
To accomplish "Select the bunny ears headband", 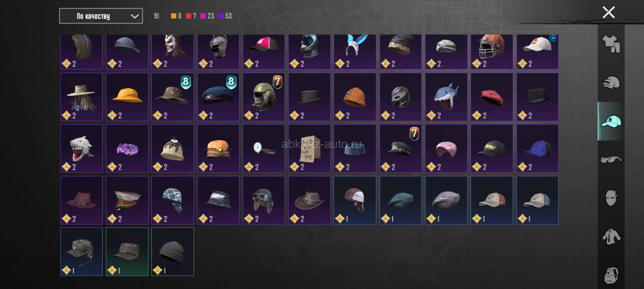I will click(x=355, y=52).
